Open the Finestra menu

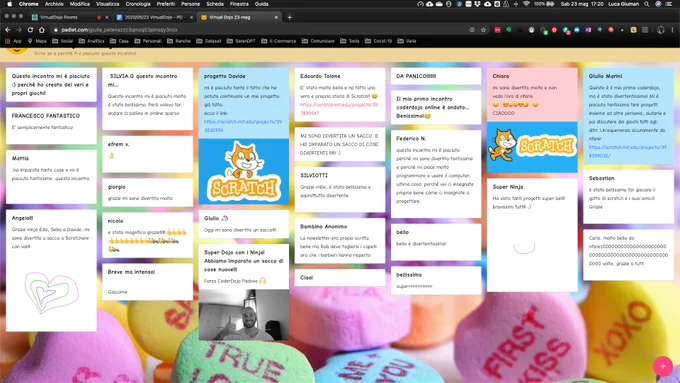pos(239,4)
